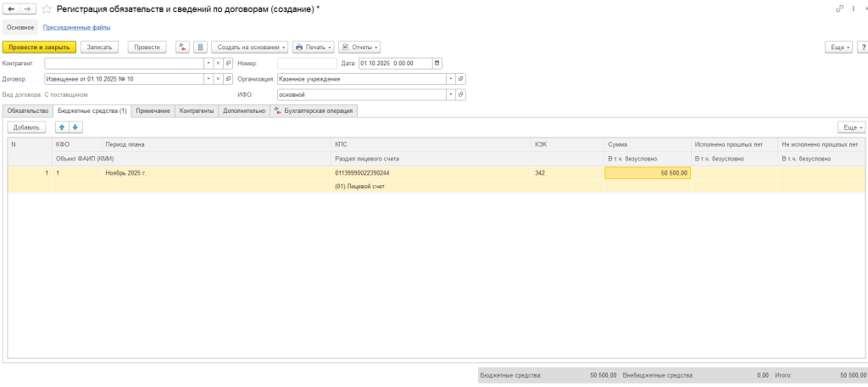Click the document structure icon beside Дт/Кт
Screen dimensions: 868x387
pyautogui.click(x=200, y=48)
